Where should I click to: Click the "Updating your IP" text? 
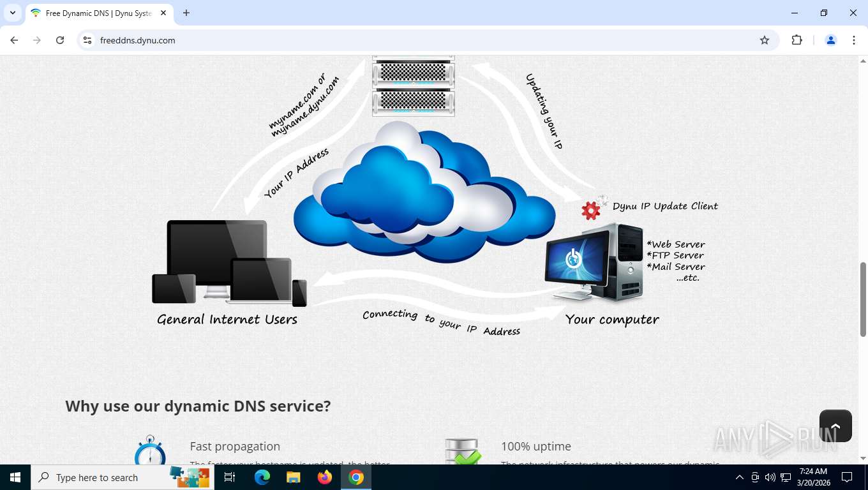pos(544,112)
